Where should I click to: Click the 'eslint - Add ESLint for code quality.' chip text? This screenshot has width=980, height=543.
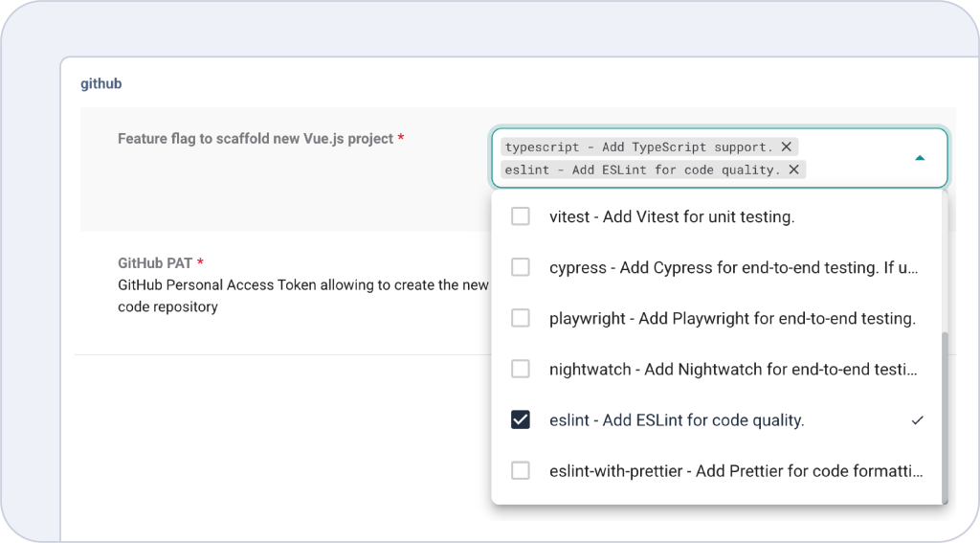tap(642, 170)
